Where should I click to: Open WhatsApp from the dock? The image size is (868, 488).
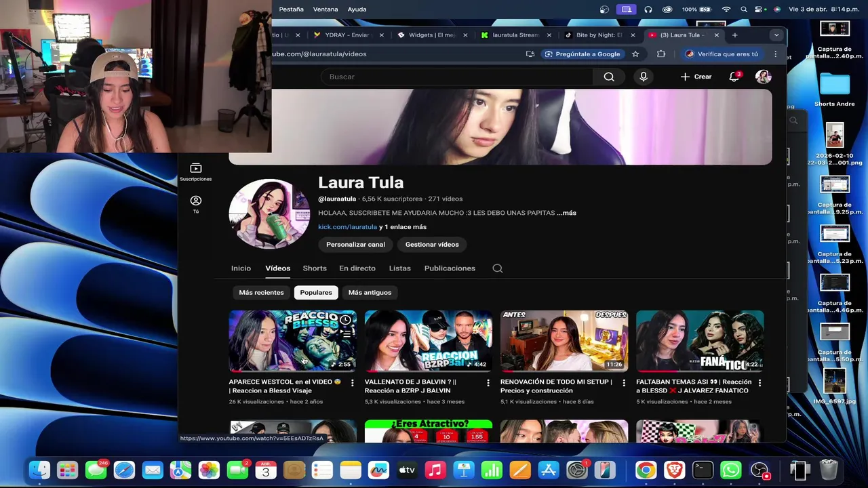(731, 470)
